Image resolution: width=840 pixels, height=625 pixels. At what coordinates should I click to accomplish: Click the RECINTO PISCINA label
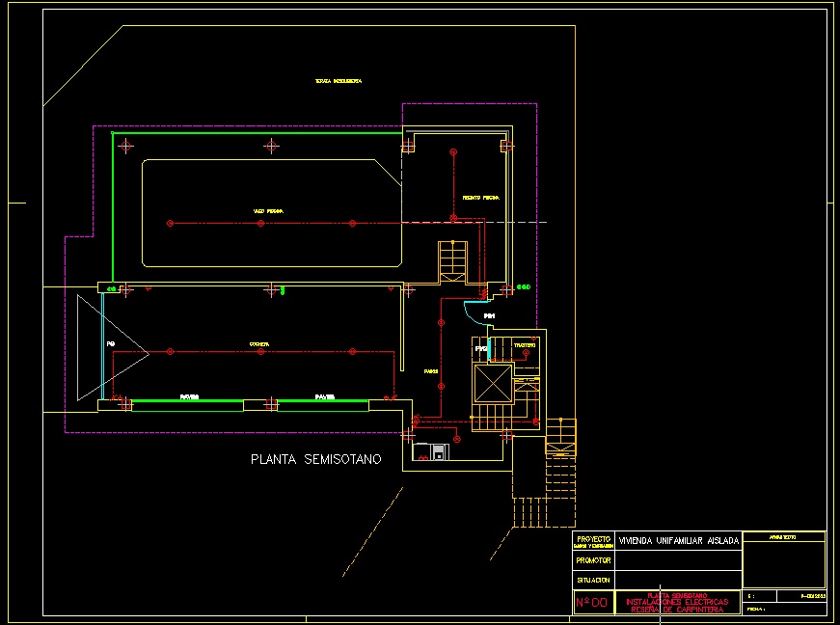point(481,198)
